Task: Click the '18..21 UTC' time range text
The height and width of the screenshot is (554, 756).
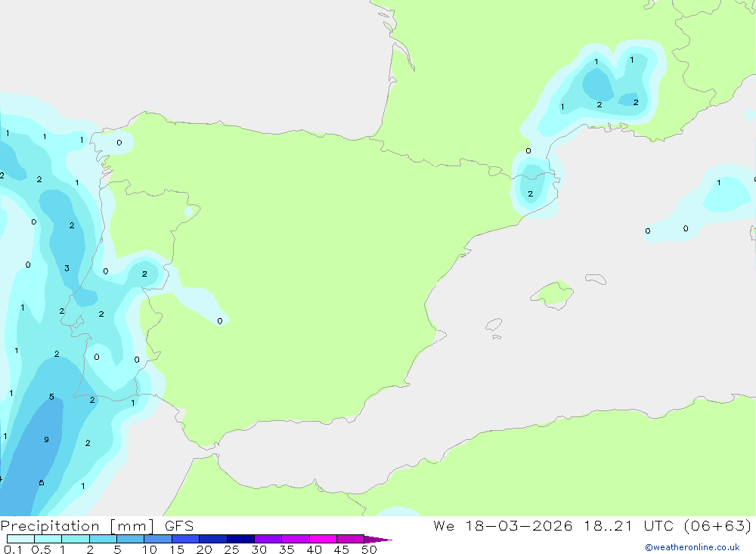Action: pos(628,525)
